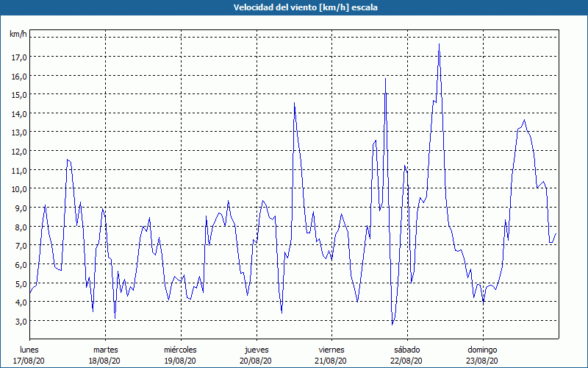This screenshot has height=368, width=588.
Task: Click the date 23/08/20
Action: pos(482,361)
